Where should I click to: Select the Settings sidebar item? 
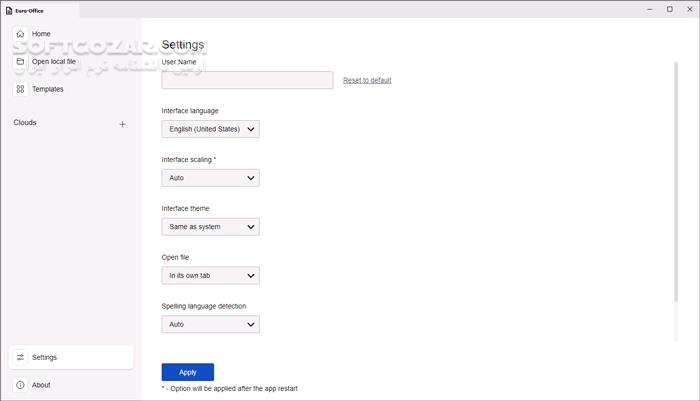click(71, 357)
